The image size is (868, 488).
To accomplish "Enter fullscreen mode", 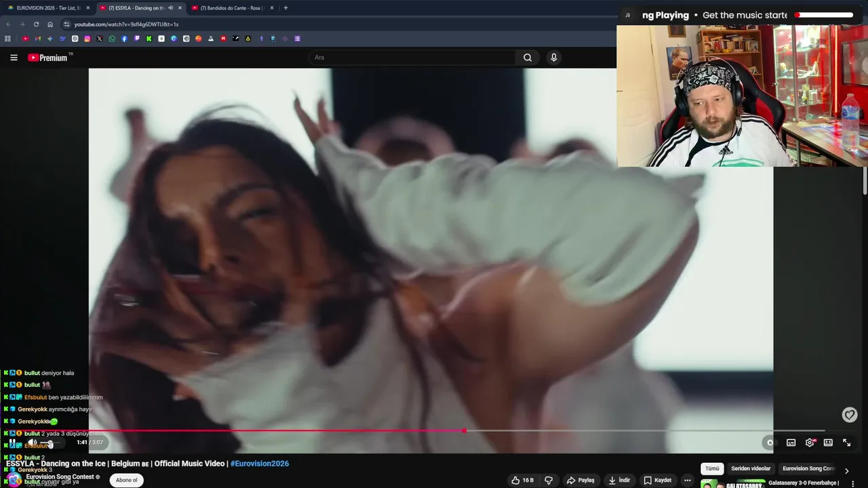I will 847,443.
